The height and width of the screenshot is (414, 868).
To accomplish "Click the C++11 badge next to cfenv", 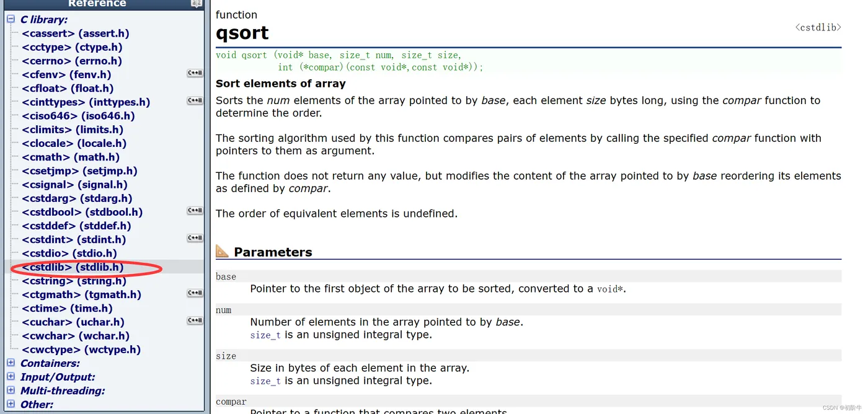I will 195,74.
